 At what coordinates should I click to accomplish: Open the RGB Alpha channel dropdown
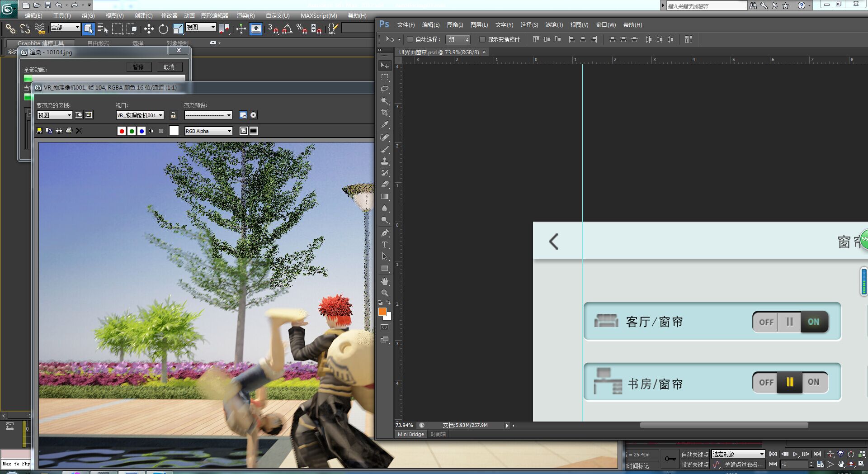[x=208, y=131]
